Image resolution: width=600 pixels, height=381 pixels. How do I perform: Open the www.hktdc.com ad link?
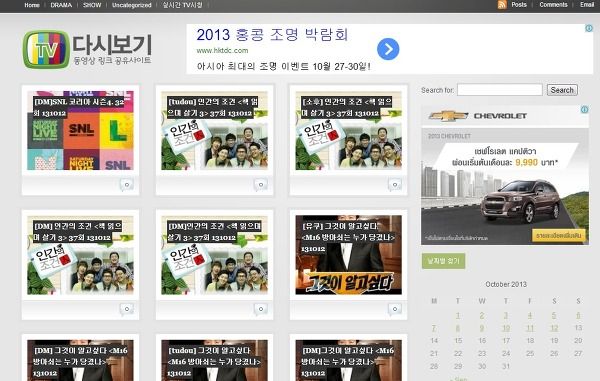coord(222,50)
